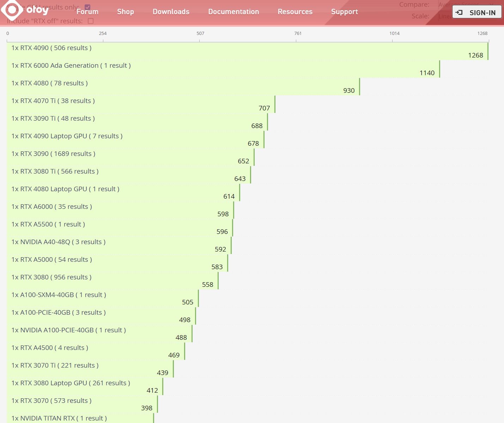Viewport: 504px width, 423px height.
Task: Select the score value 1140
Action: click(x=427, y=73)
